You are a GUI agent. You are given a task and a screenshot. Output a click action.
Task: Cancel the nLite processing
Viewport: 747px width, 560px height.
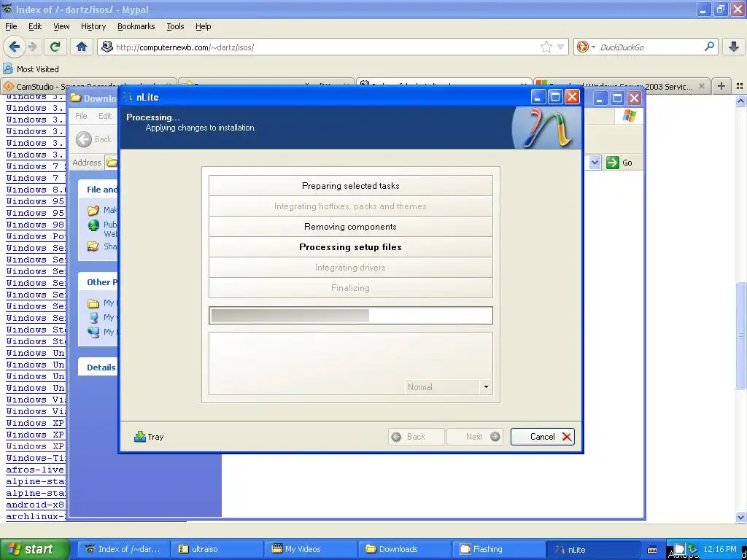point(543,437)
